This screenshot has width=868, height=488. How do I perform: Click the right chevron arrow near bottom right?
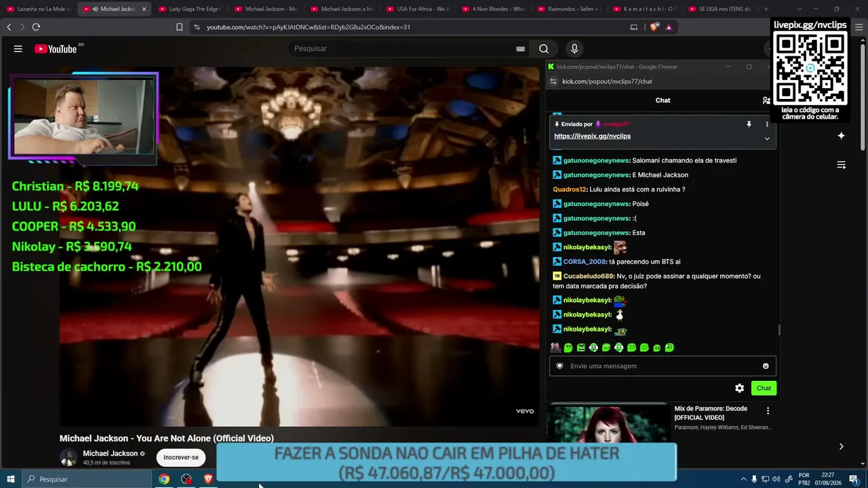click(x=841, y=446)
